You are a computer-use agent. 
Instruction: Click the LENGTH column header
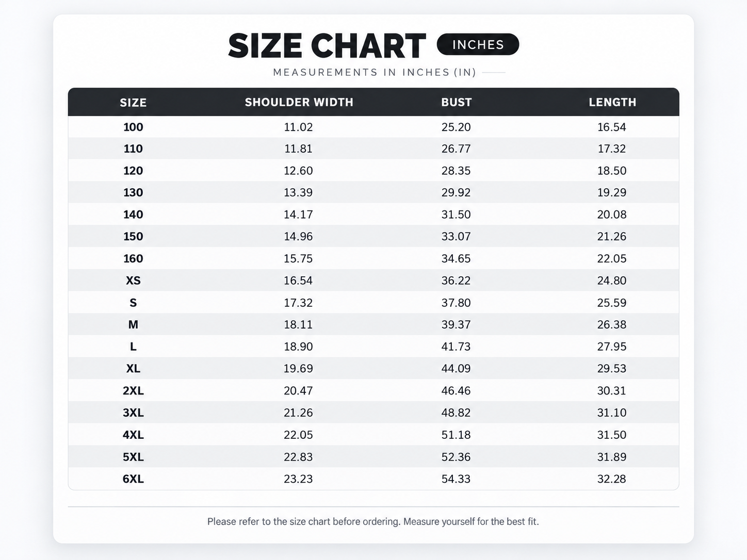pos(612,102)
